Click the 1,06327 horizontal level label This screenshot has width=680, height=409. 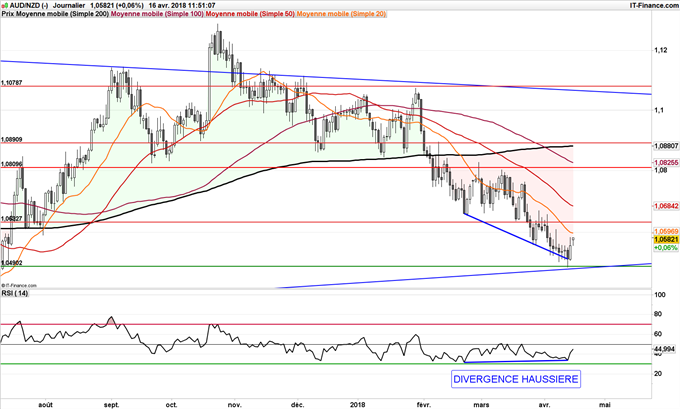(x=12, y=219)
